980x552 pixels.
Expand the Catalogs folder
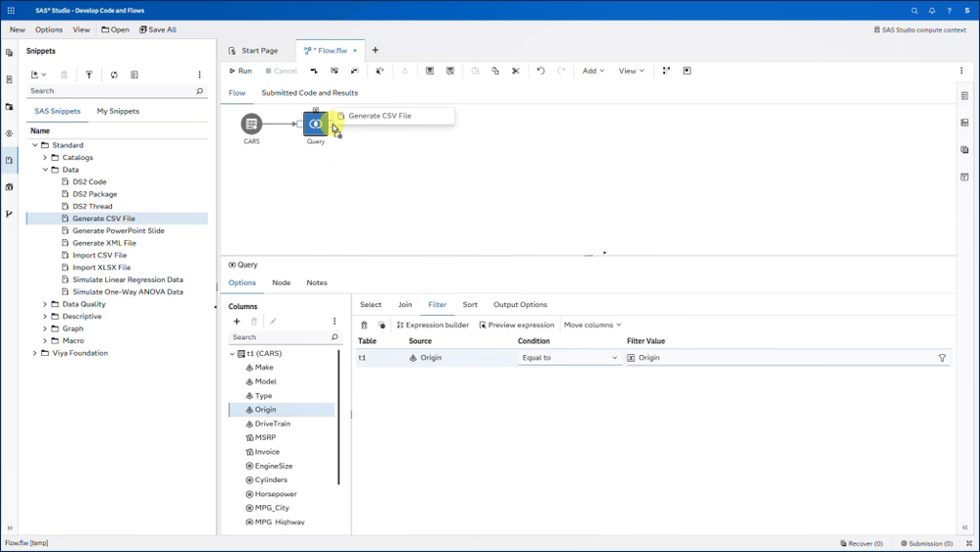click(45, 157)
